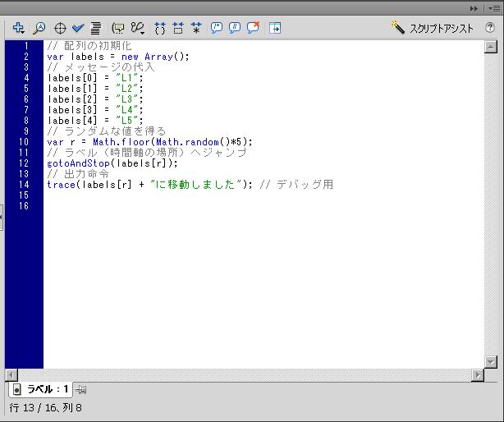Collapse panel double-arrow icon

point(474,9)
